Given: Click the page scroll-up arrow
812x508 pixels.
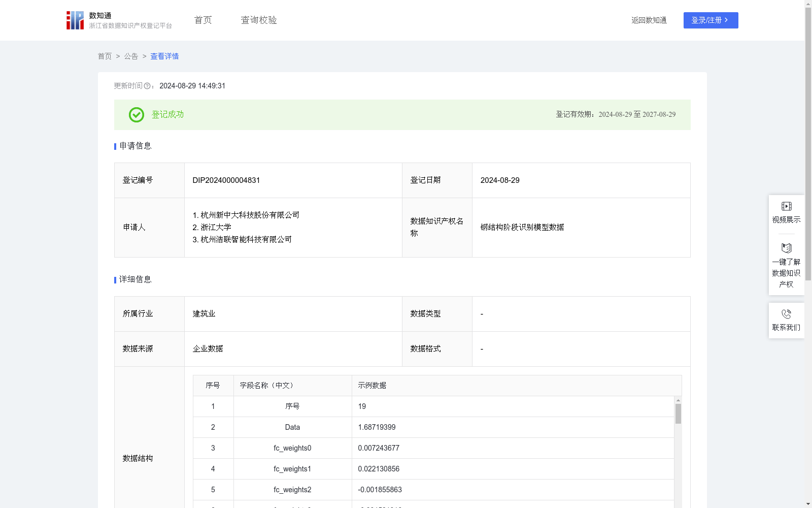Looking at the screenshot, I should point(808,4).
